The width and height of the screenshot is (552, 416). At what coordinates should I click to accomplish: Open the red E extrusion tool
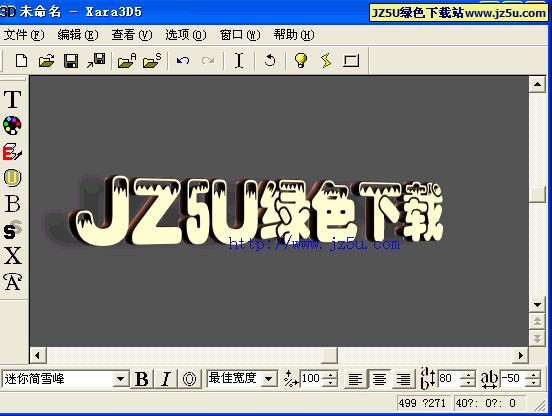pos(12,152)
